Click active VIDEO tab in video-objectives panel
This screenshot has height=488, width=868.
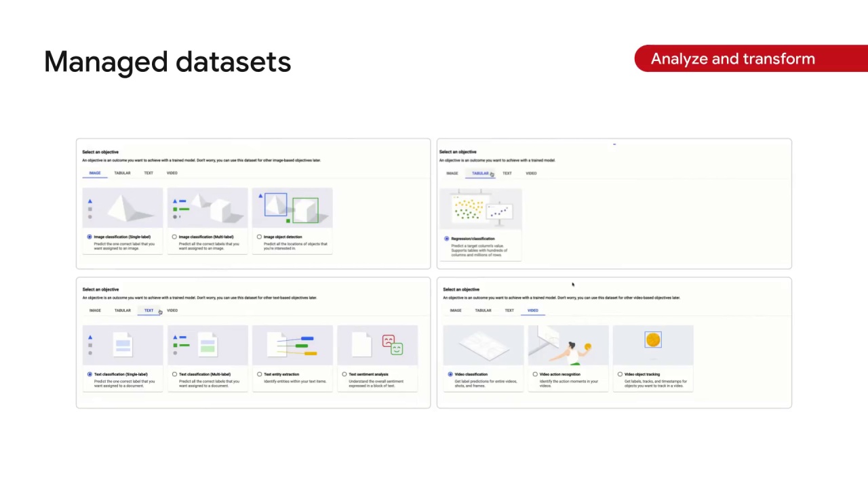[x=533, y=310]
